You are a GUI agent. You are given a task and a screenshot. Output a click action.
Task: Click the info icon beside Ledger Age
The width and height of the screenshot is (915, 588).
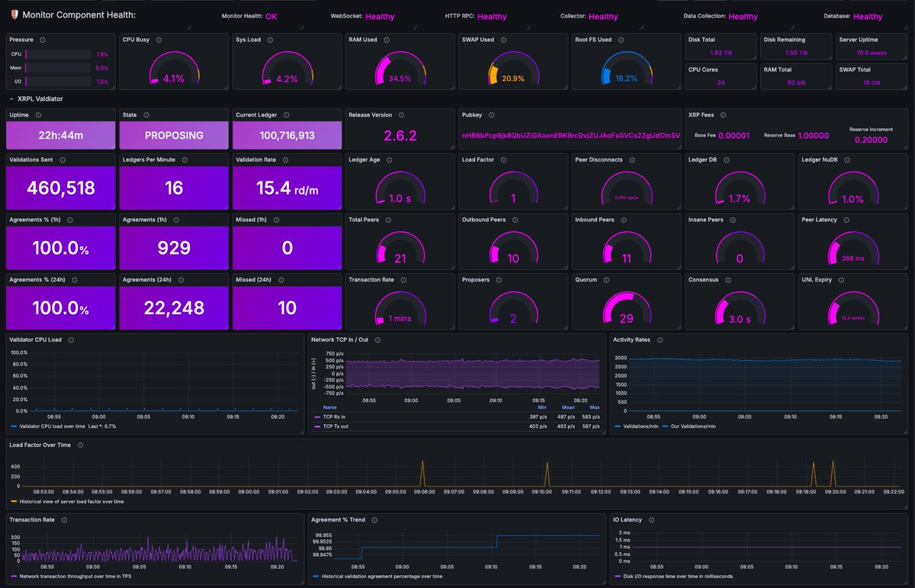click(388, 159)
